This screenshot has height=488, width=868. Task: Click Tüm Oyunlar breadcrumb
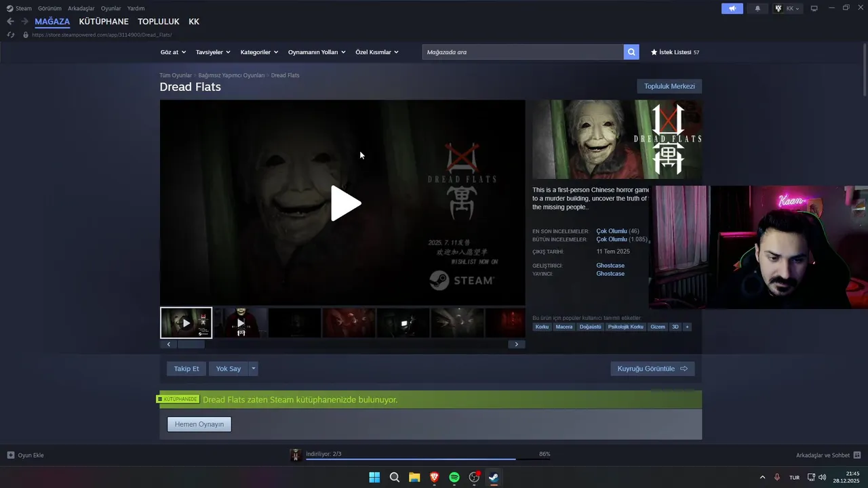176,75
